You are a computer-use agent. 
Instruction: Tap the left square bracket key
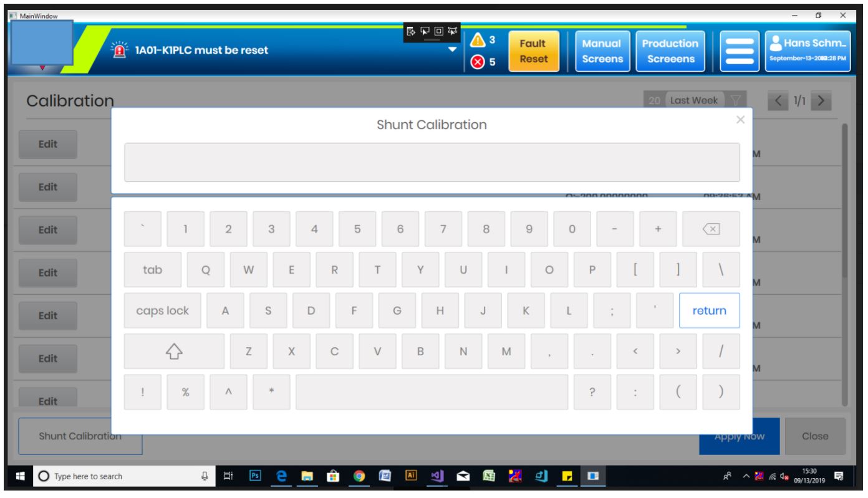635,270
